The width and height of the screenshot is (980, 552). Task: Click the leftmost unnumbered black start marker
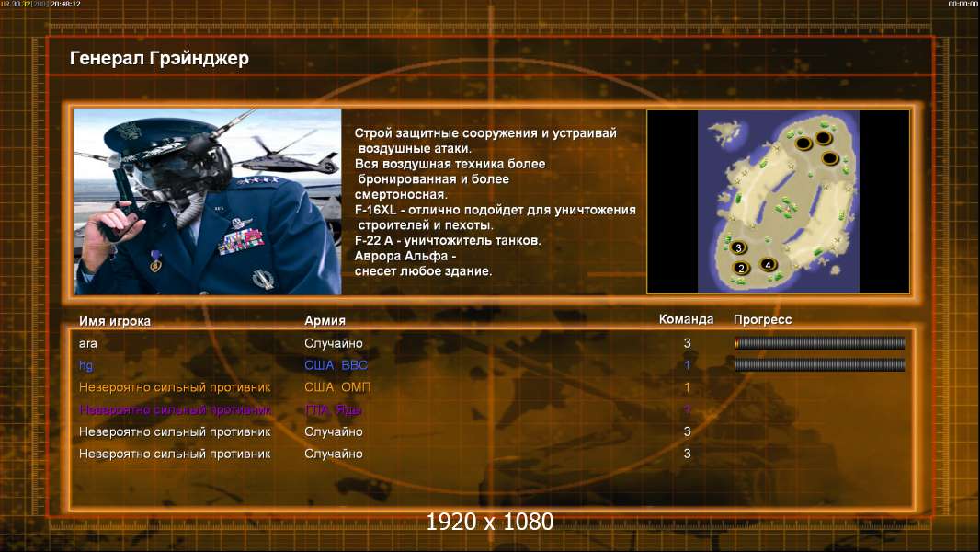coord(803,144)
